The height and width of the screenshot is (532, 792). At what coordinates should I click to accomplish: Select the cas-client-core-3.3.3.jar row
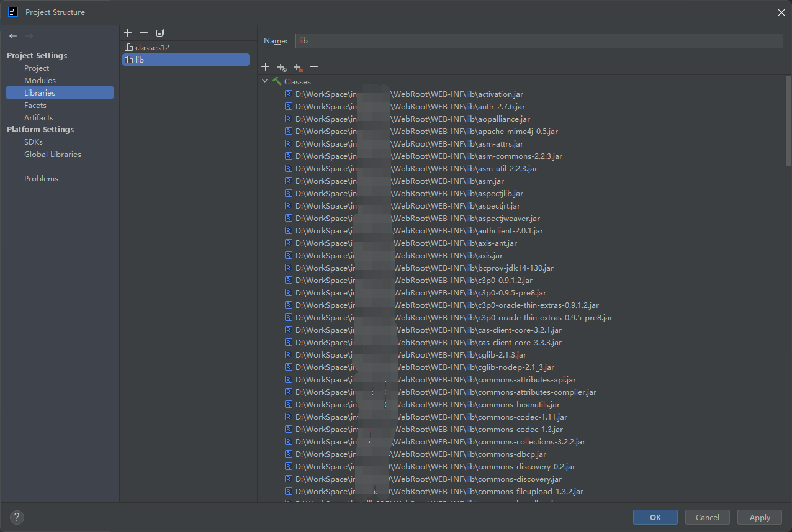click(423, 342)
